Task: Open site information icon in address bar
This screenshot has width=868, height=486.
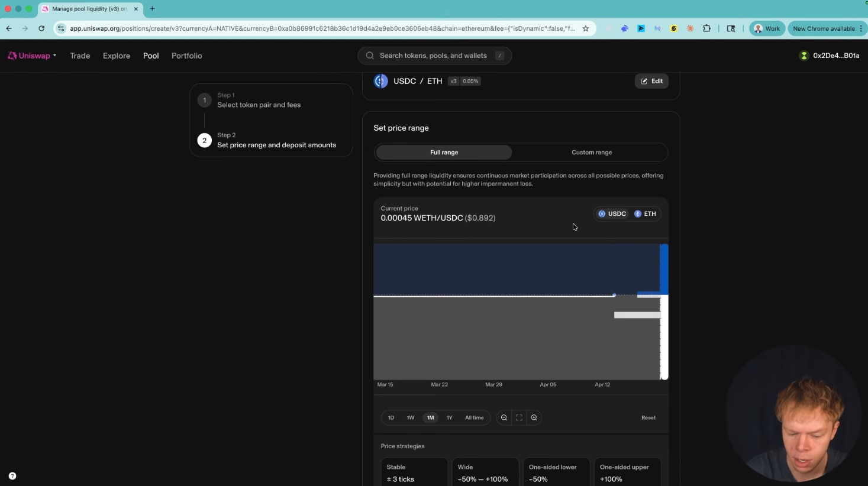Action: (61, 28)
